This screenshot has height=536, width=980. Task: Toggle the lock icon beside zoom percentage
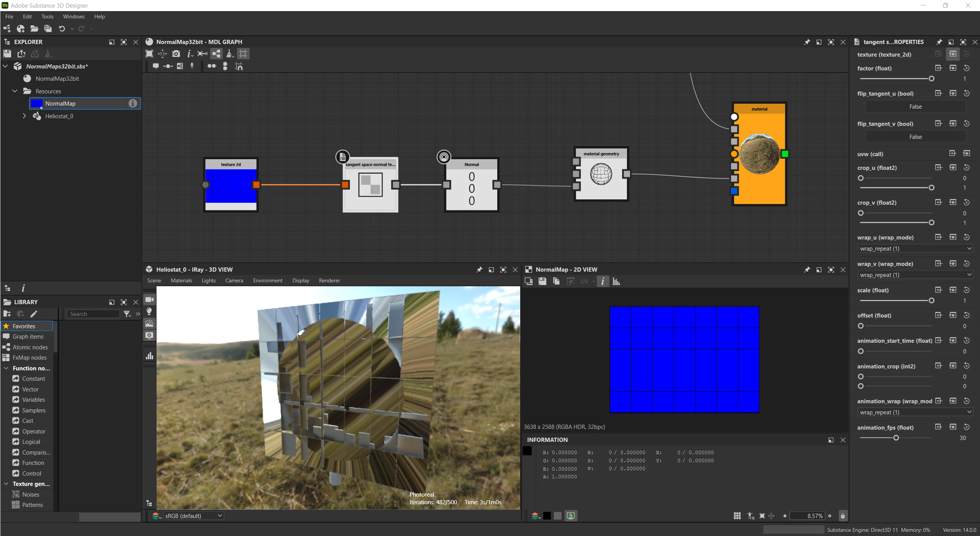(x=842, y=516)
